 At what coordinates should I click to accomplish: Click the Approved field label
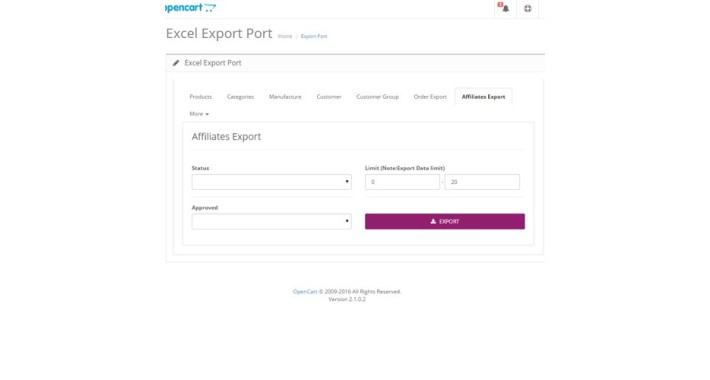[x=205, y=208]
